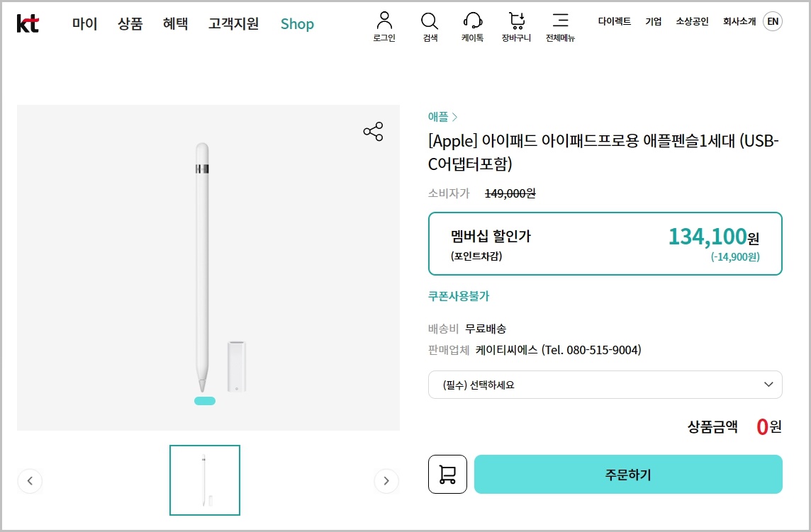The image size is (811, 532).
Task: Go to 다이렉트 link
Action: coord(615,21)
